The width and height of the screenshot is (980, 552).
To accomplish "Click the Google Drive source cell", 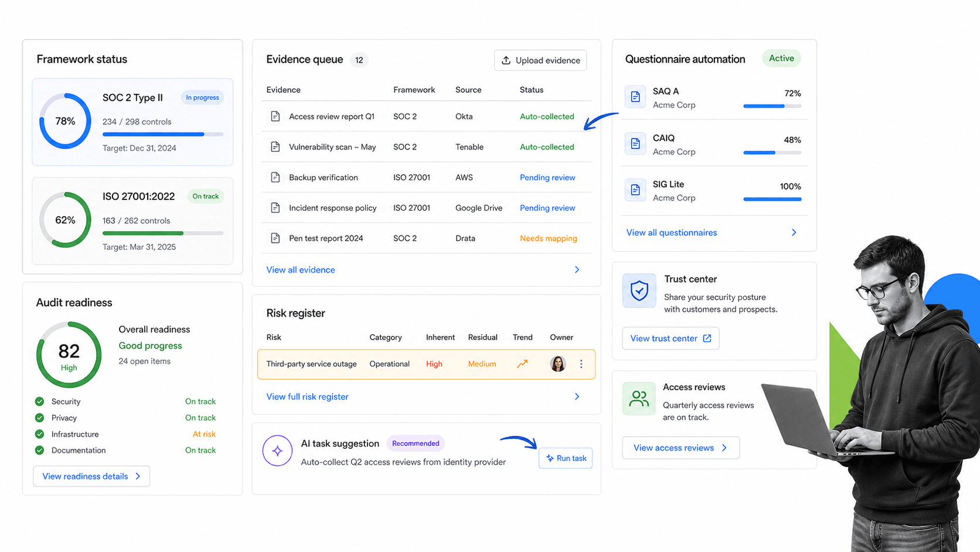I will tap(479, 208).
